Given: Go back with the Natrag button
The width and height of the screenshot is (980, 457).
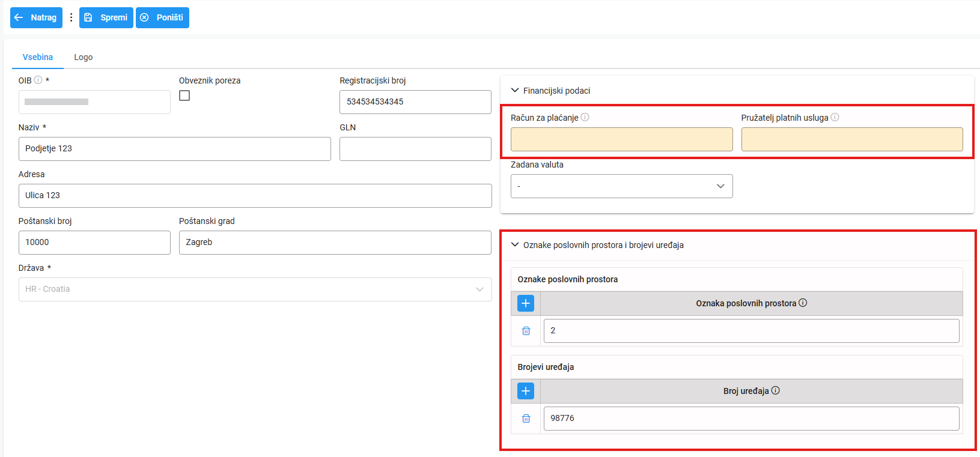Looking at the screenshot, I should (36, 17).
